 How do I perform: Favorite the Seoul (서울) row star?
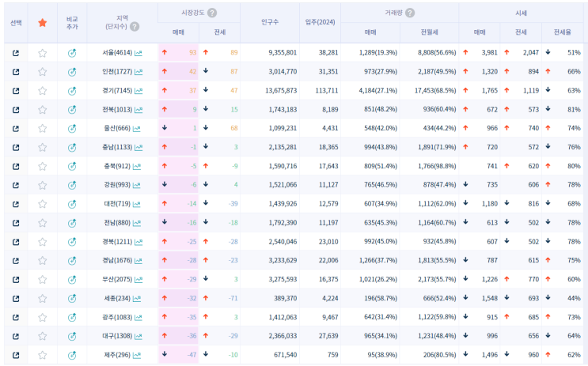(x=43, y=52)
